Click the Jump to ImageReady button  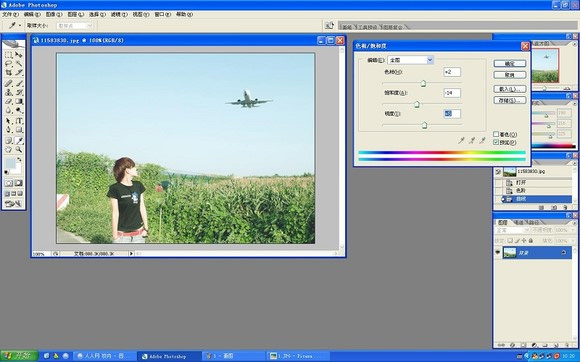click(13, 204)
